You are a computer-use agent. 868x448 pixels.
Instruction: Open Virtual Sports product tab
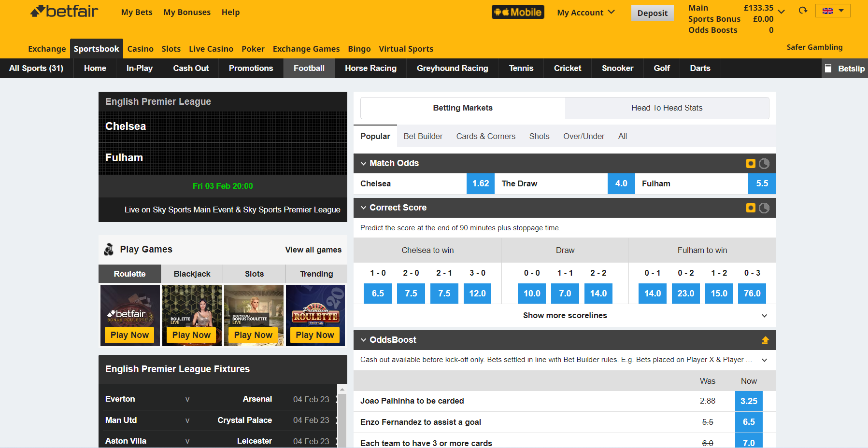[406, 49]
